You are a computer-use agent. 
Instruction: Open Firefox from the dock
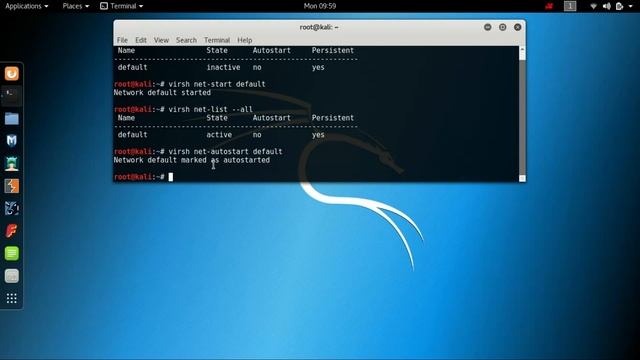[x=12, y=73]
